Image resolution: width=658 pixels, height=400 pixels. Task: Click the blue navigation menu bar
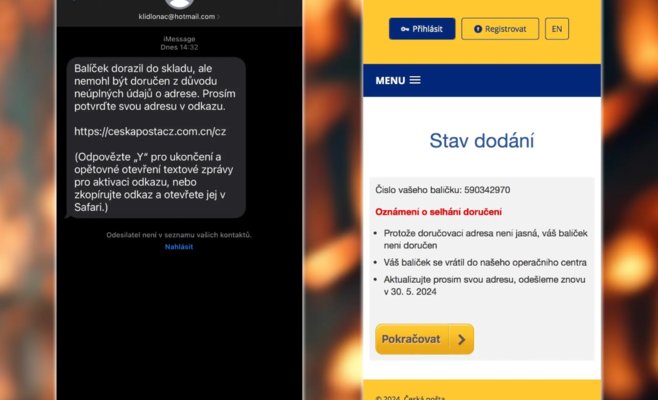click(x=482, y=80)
